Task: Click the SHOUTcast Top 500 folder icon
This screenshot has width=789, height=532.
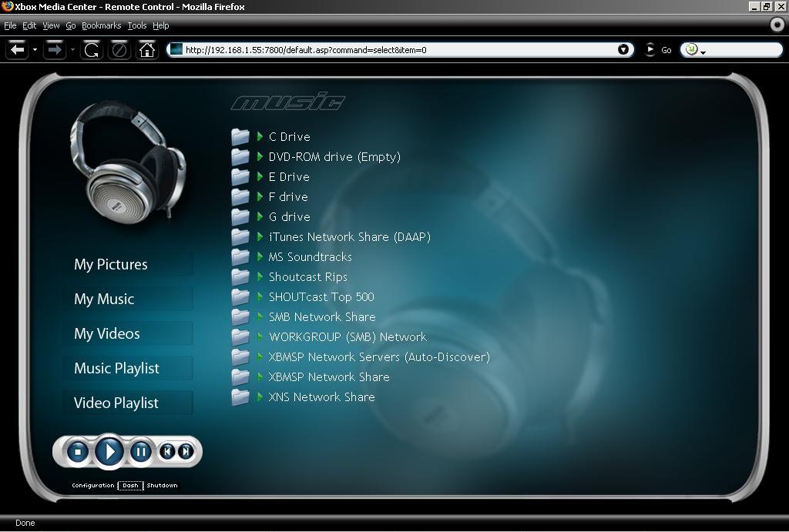Action: pyautogui.click(x=240, y=296)
